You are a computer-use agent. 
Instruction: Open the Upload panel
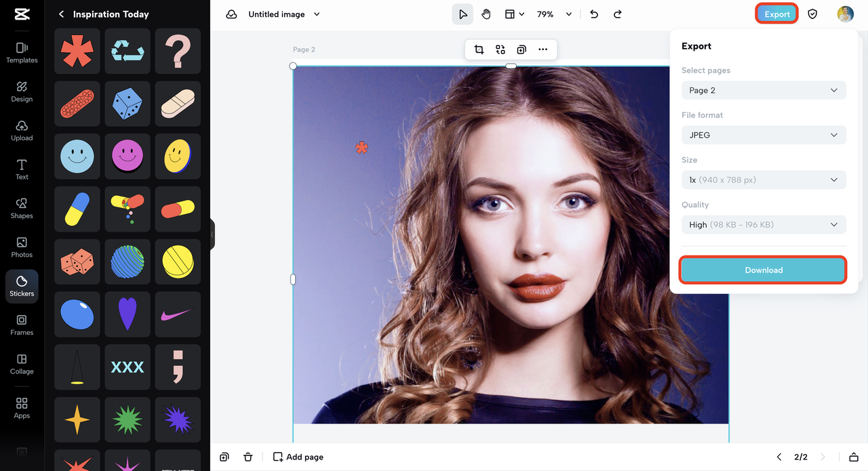coord(22,131)
